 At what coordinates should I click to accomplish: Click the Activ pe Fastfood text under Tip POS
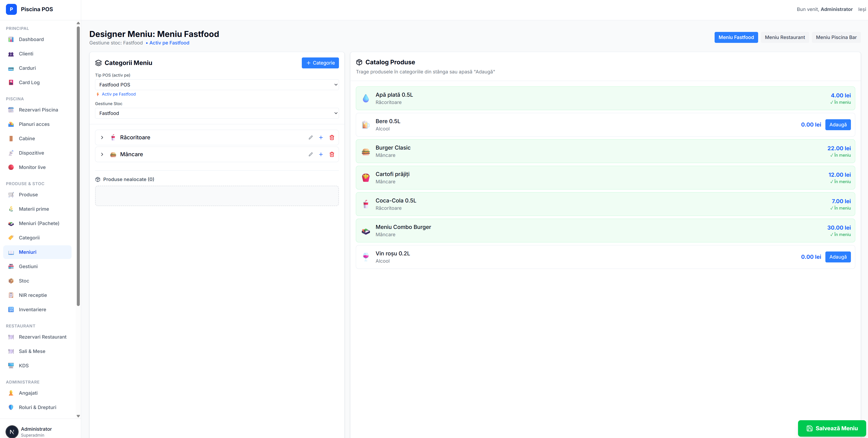click(x=119, y=94)
